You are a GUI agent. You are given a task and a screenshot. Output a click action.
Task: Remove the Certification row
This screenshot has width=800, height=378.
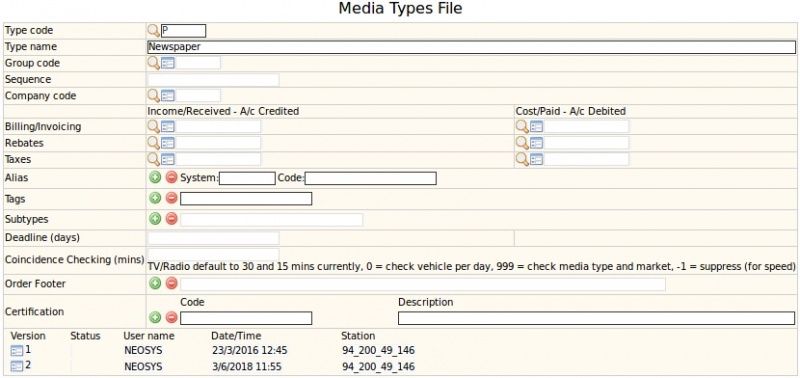coord(171,317)
